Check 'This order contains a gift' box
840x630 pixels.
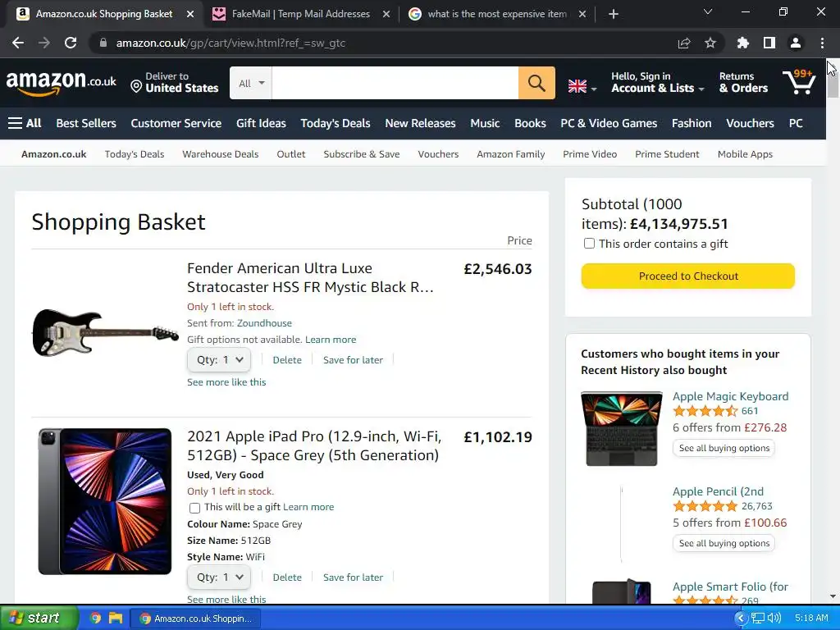click(589, 244)
